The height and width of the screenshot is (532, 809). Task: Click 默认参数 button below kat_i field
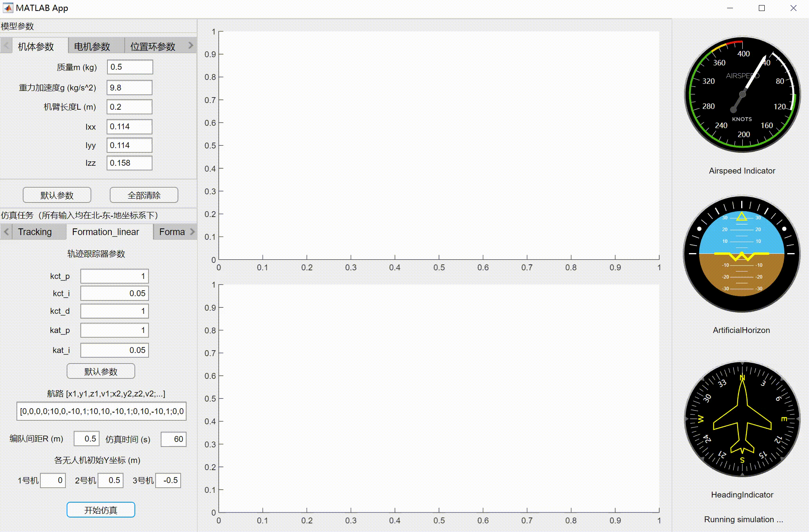click(101, 371)
